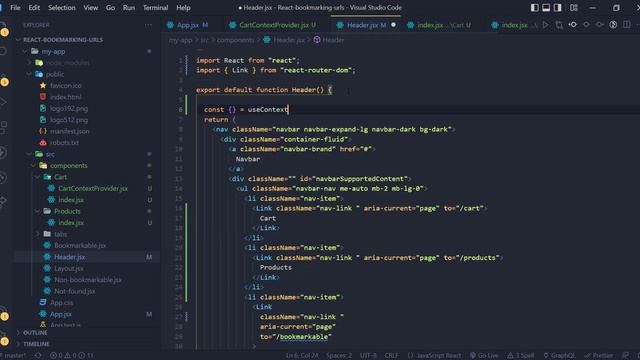Toggle the bottom panel layout icon
The width and height of the screenshot is (640, 360).
546,8
